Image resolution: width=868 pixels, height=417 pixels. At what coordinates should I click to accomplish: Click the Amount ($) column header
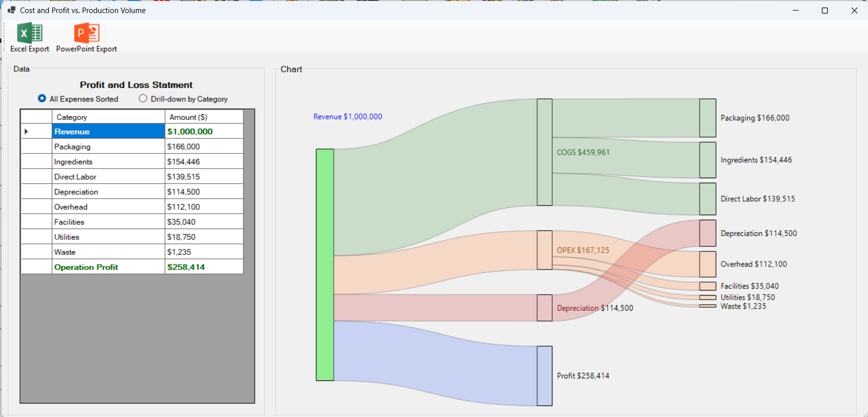pos(204,117)
